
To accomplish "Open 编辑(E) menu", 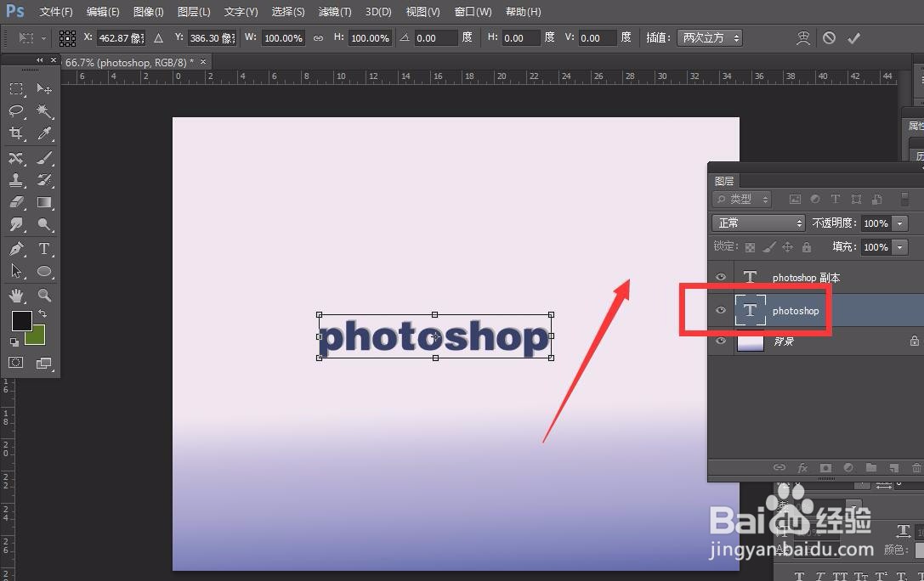I will [x=103, y=12].
